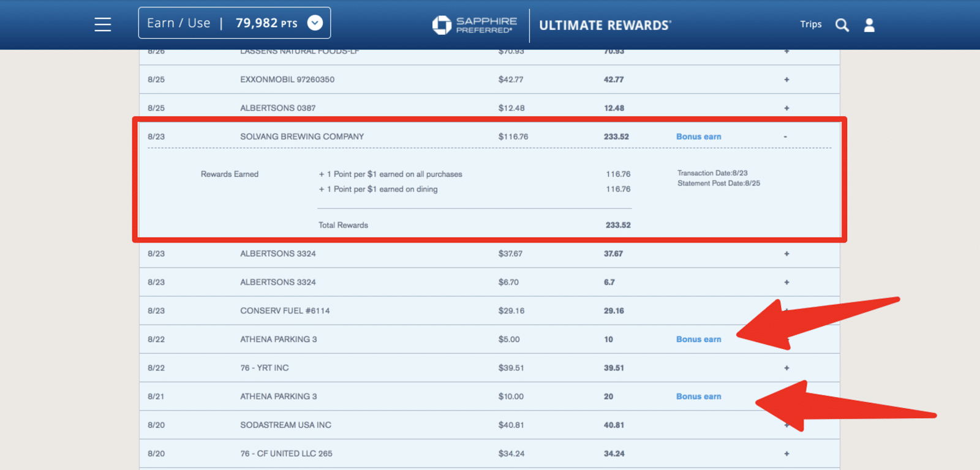This screenshot has height=470, width=980.
Task: Click the 40.81 points value
Action: click(x=614, y=425)
